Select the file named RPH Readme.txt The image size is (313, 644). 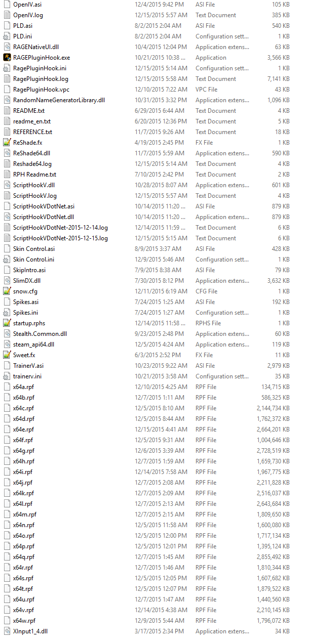[x=35, y=175]
